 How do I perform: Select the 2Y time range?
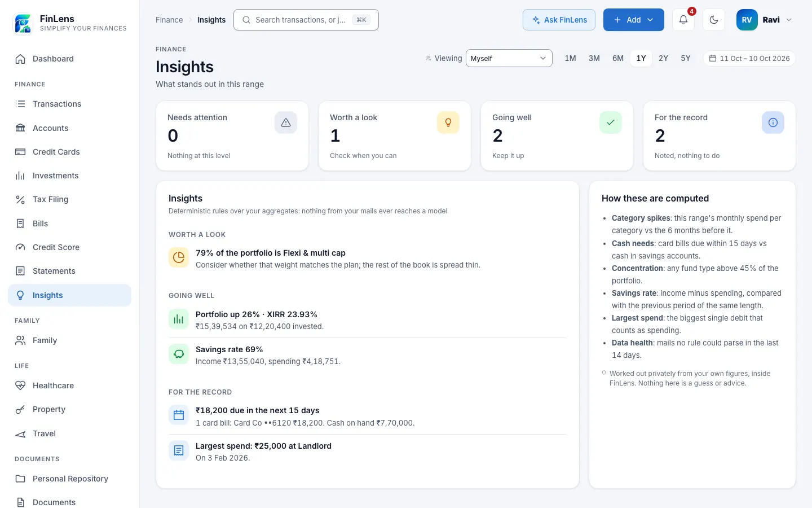(x=663, y=58)
